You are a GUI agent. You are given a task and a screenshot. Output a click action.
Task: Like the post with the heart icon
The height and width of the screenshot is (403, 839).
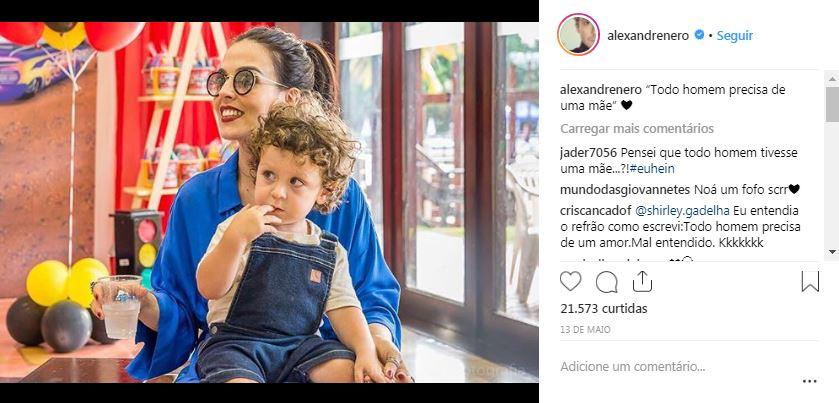(570, 281)
